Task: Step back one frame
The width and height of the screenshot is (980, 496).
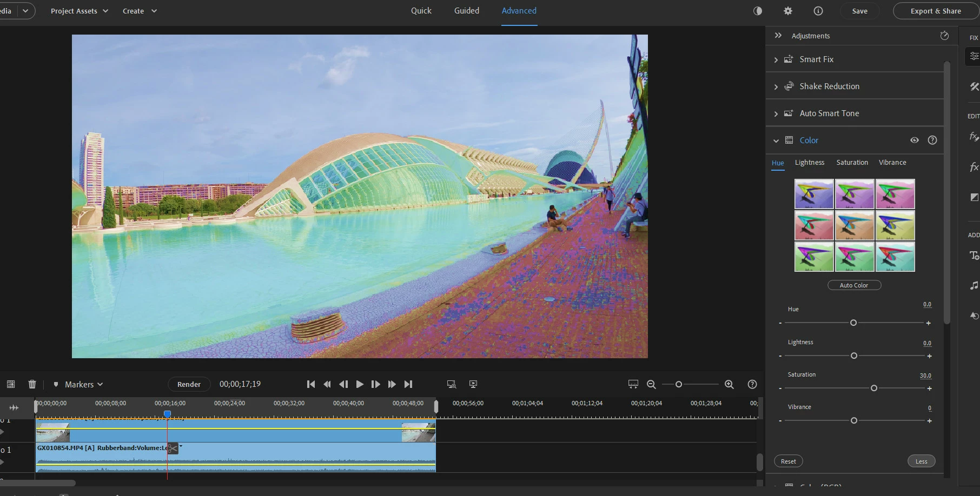Action: pyautogui.click(x=343, y=384)
